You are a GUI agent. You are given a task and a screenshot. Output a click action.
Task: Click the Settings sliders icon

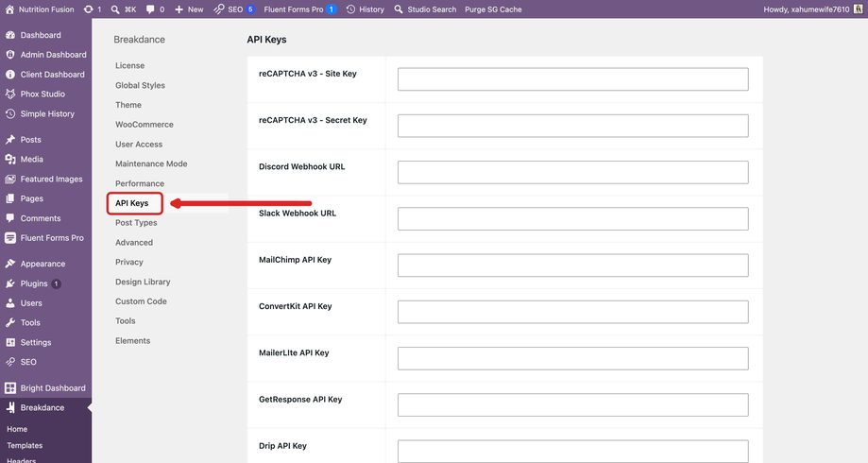coord(10,342)
